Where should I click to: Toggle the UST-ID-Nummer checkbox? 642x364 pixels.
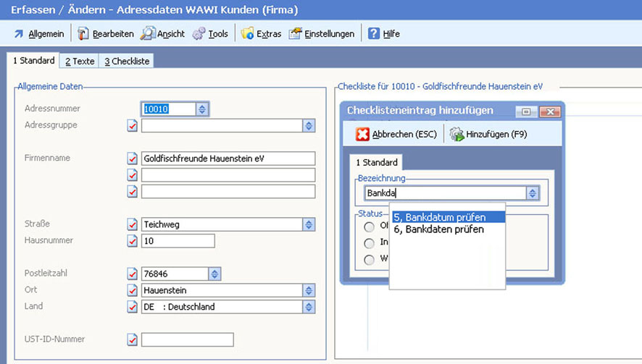[132, 339]
